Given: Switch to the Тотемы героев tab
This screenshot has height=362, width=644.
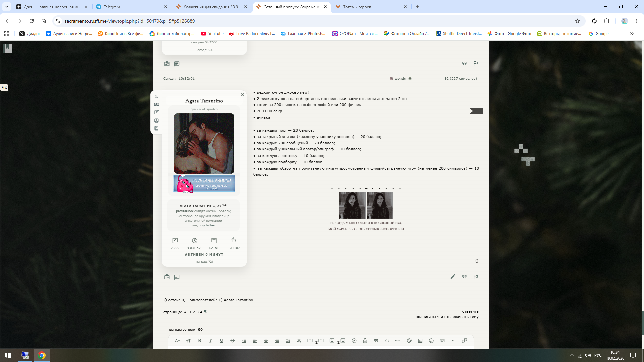Looking at the screenshot, I should pos(357,7).
